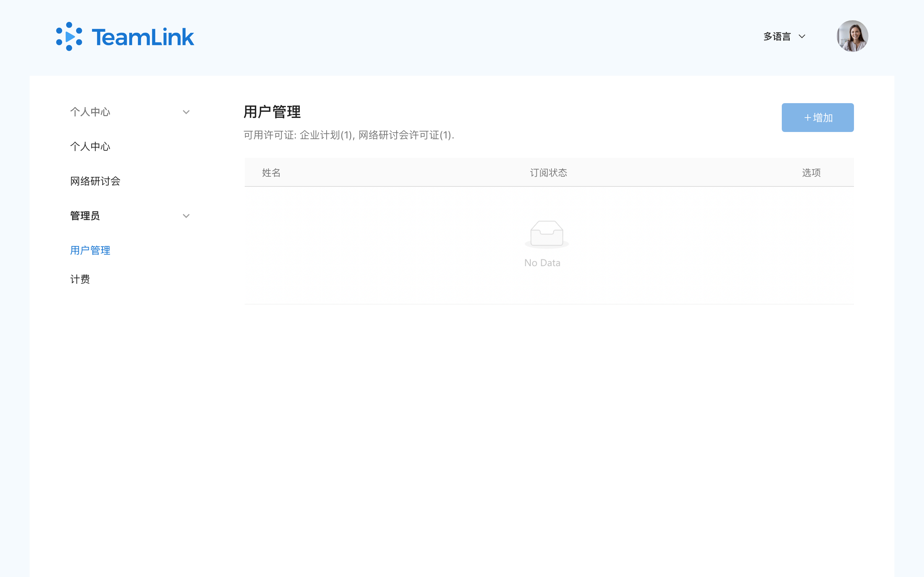The width and height of the screenshot is (924, 577).
Task: Collapse the 管理员 section chevron
Action: click(186, 216)
